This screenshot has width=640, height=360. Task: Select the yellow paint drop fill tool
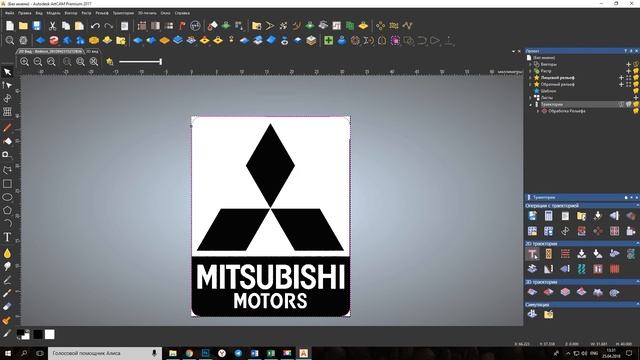pyautogui.click(x=7, y=253)
